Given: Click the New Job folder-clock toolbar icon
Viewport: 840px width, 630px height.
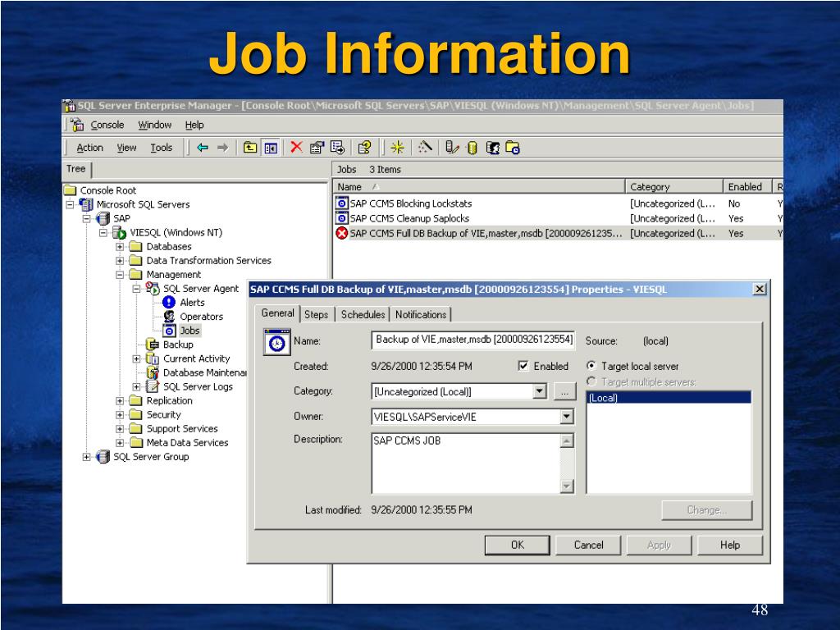Looking at the screenshot, I should (x=513, y=148).
